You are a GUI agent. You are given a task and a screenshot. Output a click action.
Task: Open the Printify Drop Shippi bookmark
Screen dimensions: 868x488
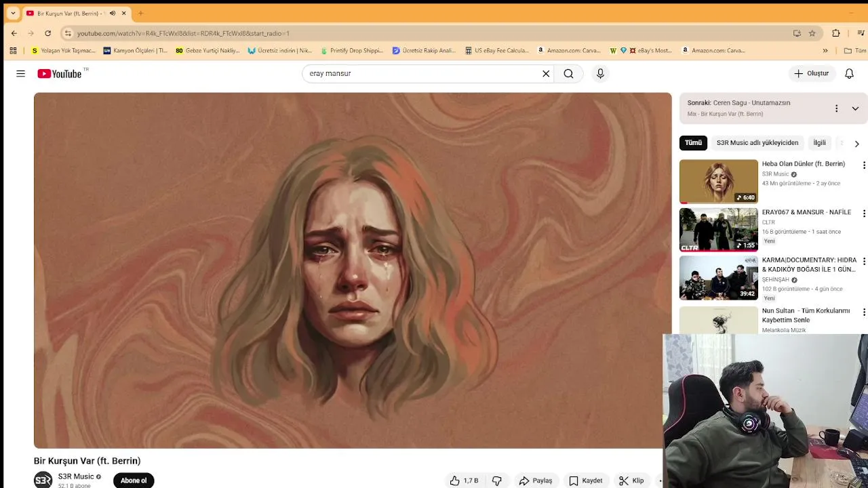tap(352, 50)
